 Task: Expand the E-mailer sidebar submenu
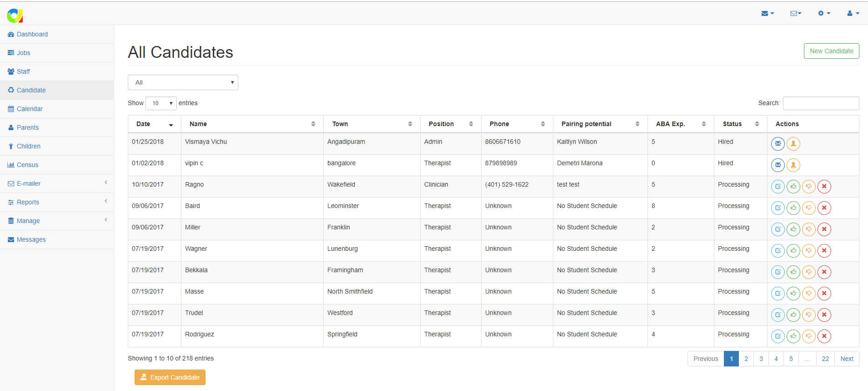[57, 183]
